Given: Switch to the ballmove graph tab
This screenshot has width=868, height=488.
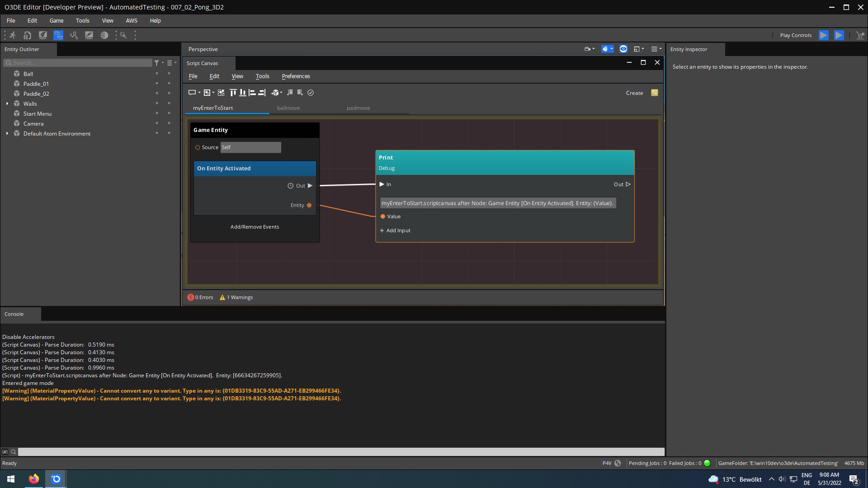Looking at the screenshot, I should point(288,108).
